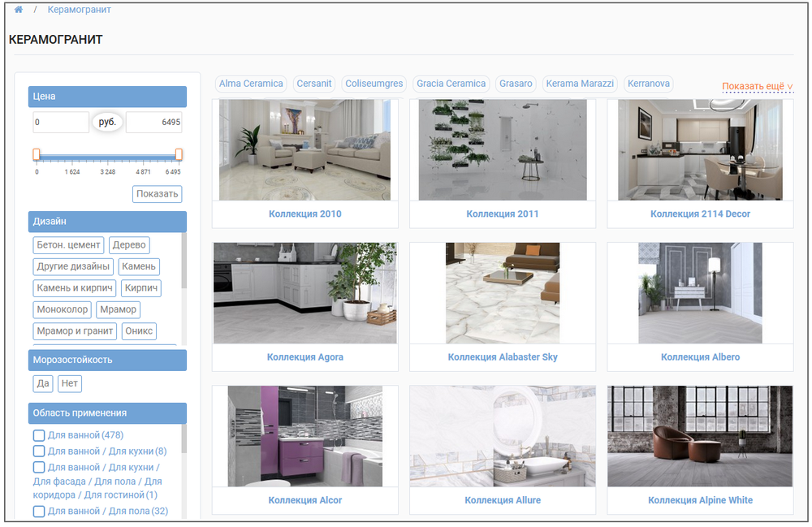
Task: Open the 'Коллекция Alcor' bathroom thumbnail
Action: pyautogui.click(x=304, y=436)
